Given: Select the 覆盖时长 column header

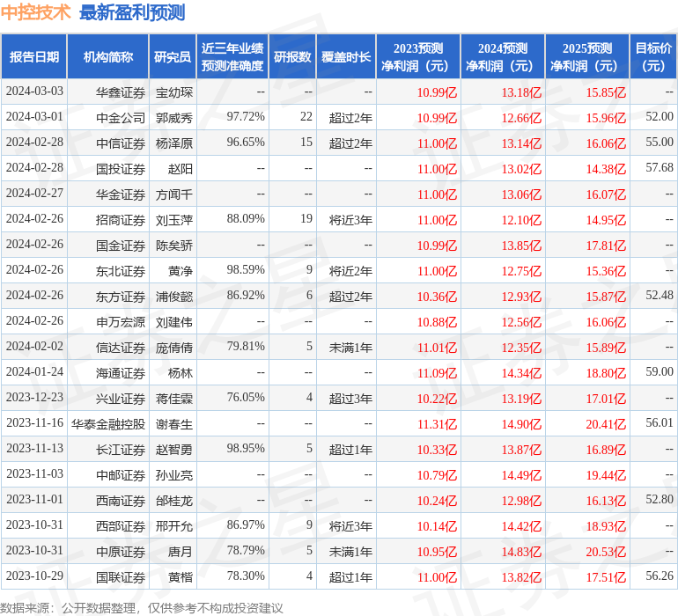Looking at the screenshot, I should 346,56.
